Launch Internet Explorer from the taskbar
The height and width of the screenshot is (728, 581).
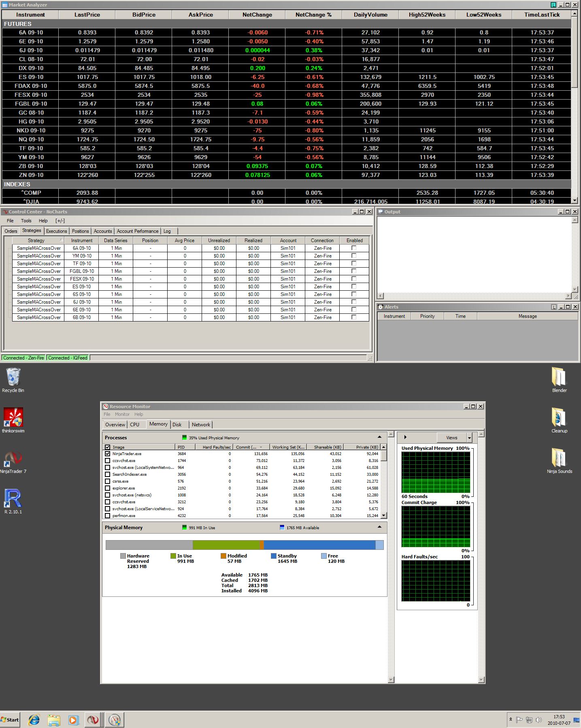34,720
